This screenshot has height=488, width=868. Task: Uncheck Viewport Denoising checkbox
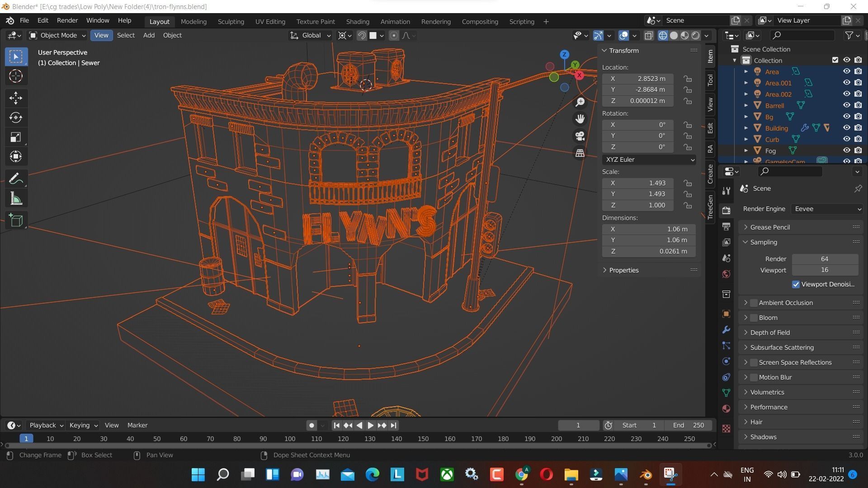[796, 284]
